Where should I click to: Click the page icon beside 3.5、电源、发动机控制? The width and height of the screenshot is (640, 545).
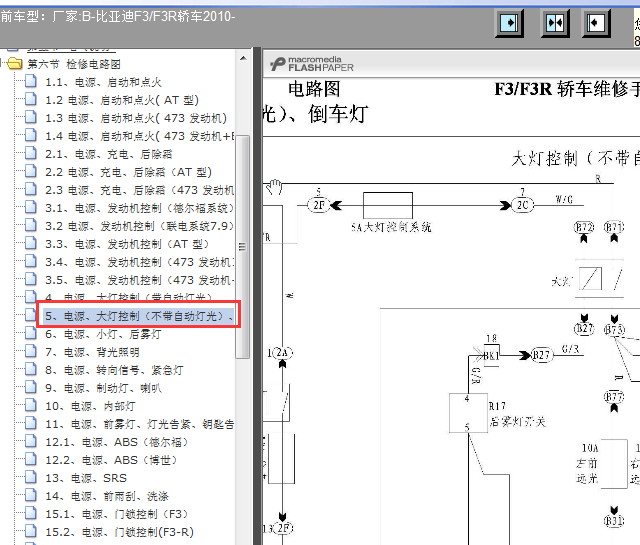31,279
